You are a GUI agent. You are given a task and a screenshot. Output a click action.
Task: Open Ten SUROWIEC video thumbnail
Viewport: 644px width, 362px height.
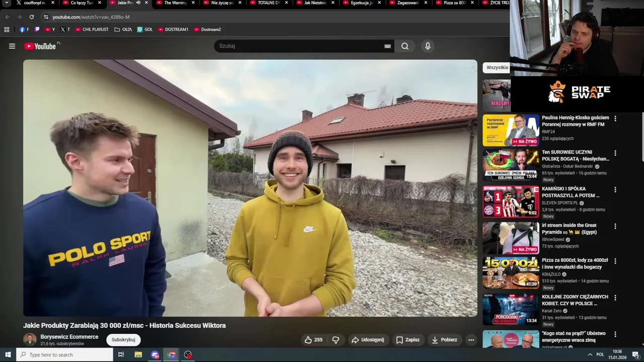tap(511, 165)
